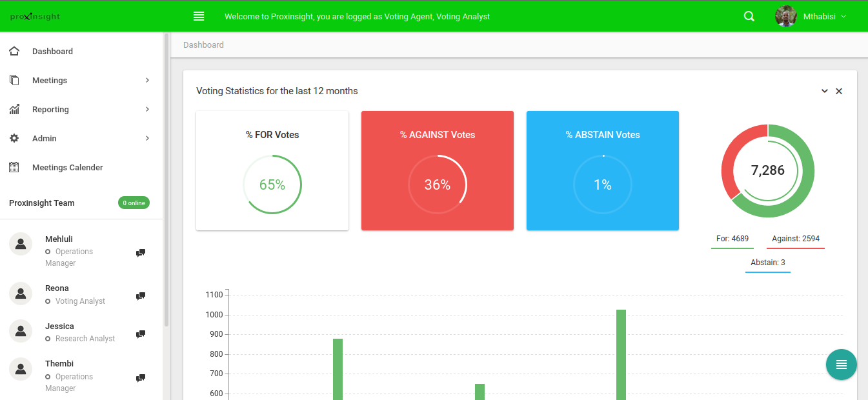Open chat with Jessica
Image resolution: width=868 pixels, height=400 pixels.
click(140, 334)
